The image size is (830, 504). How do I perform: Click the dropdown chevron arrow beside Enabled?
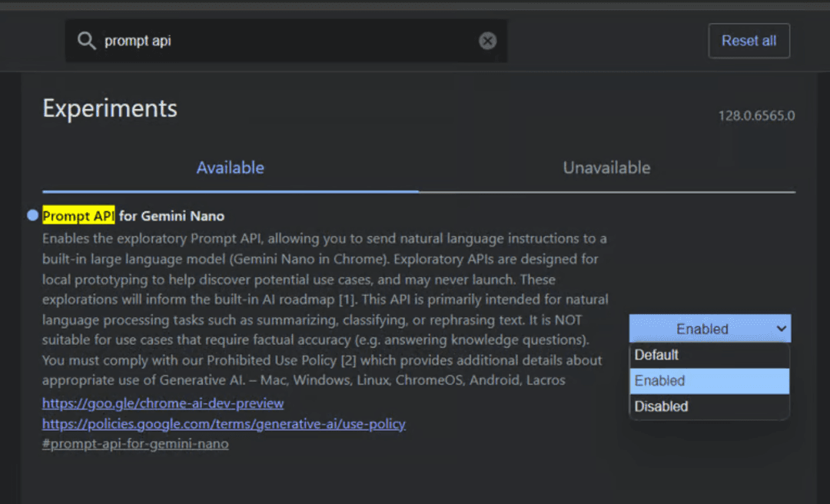pos(781,329)
